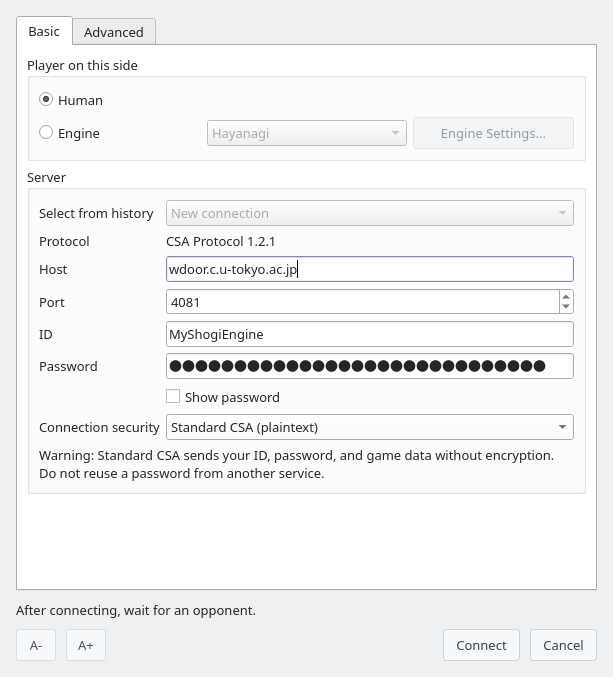Switch to the Advanced tab
613x677 pixels.
[114, 32]
